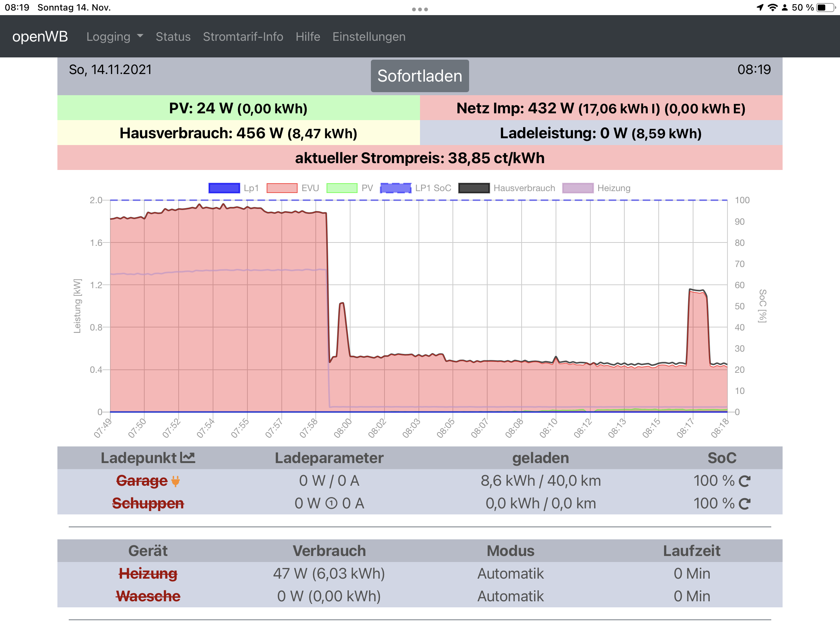Toggle EVU series in chart legend
Viewport: 840px width, 630px height.
point(282,188)
